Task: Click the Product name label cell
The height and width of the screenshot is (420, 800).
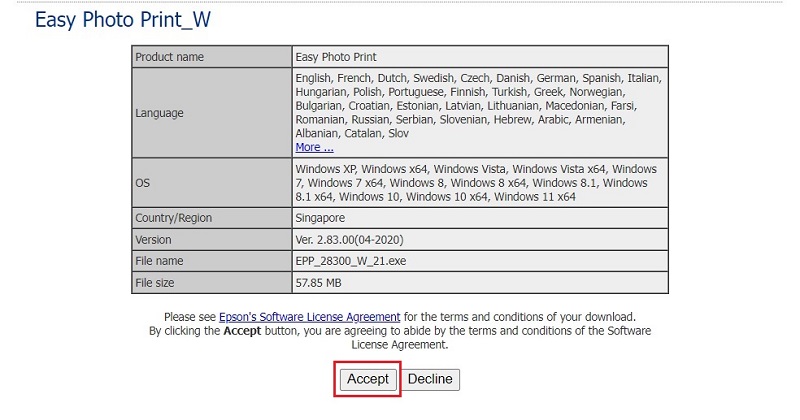Action: click(212, 57)
